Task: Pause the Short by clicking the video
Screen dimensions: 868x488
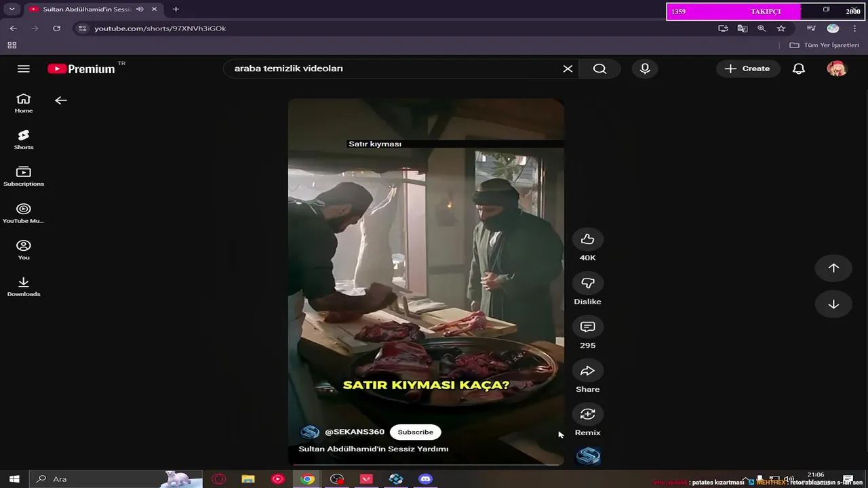Action: (426, 281)
